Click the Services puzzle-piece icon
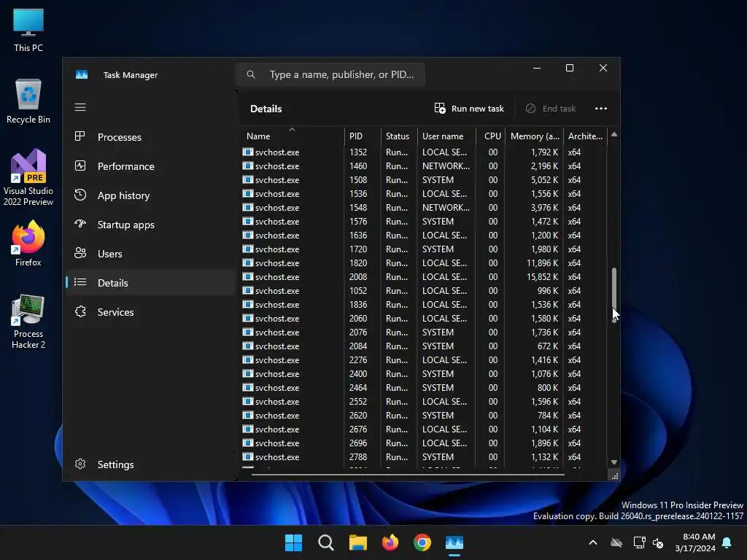 click(x=80, y=311)
